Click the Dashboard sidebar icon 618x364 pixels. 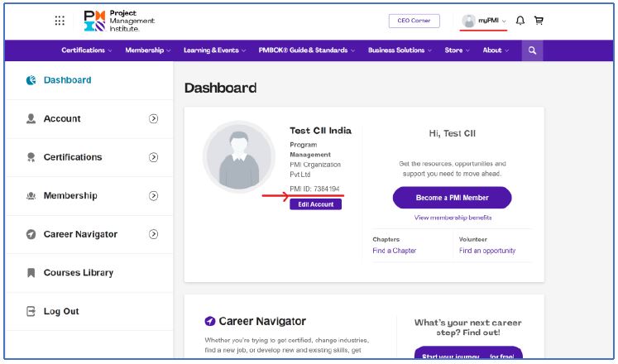(31, 80)
